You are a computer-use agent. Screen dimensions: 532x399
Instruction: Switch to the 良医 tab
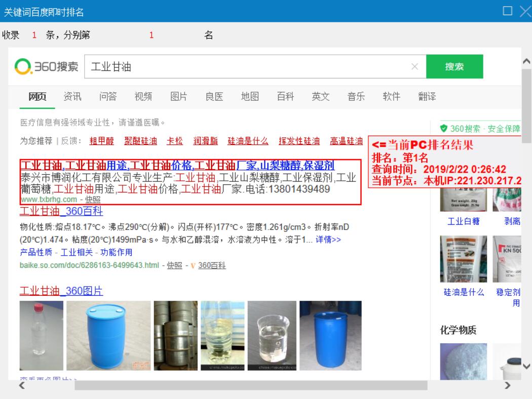(x=214, y=97)
